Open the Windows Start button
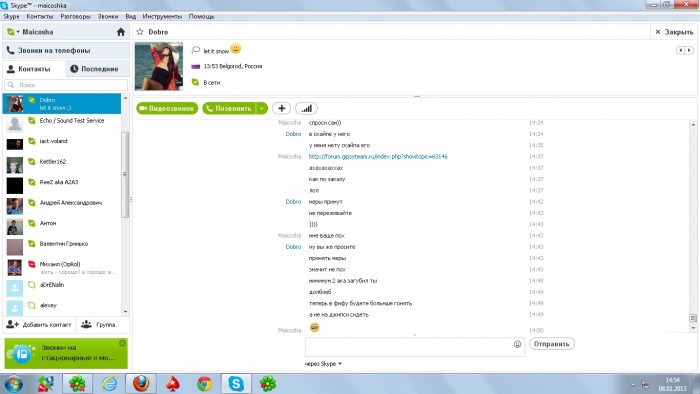Image resolution: width=700 pixels, height=394 pixels. pyautogui.click(x=13, y=384)
